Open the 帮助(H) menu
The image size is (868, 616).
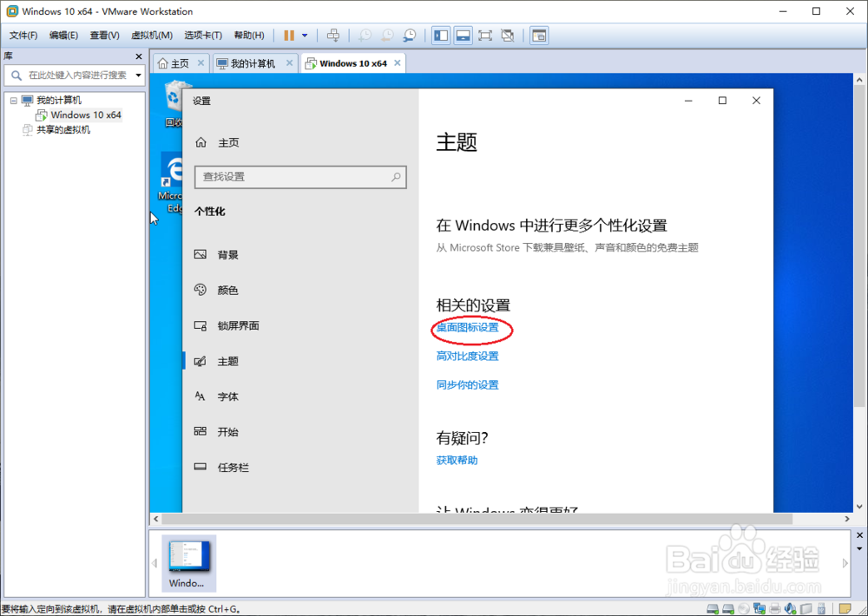click(249, 36)
